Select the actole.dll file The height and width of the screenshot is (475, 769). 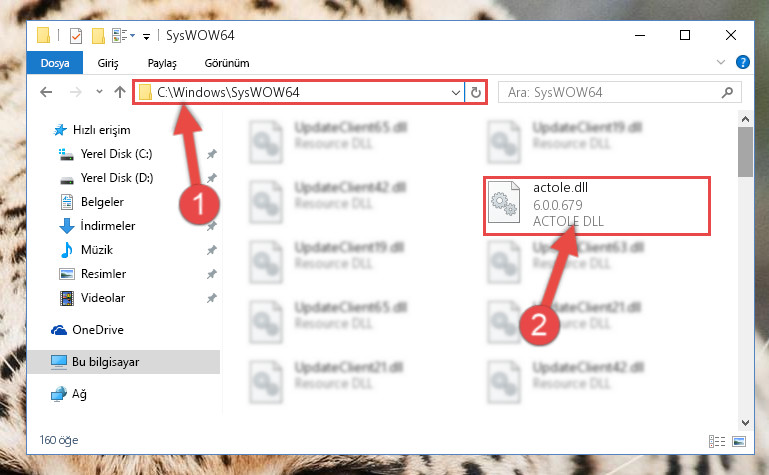coord(597,206)
